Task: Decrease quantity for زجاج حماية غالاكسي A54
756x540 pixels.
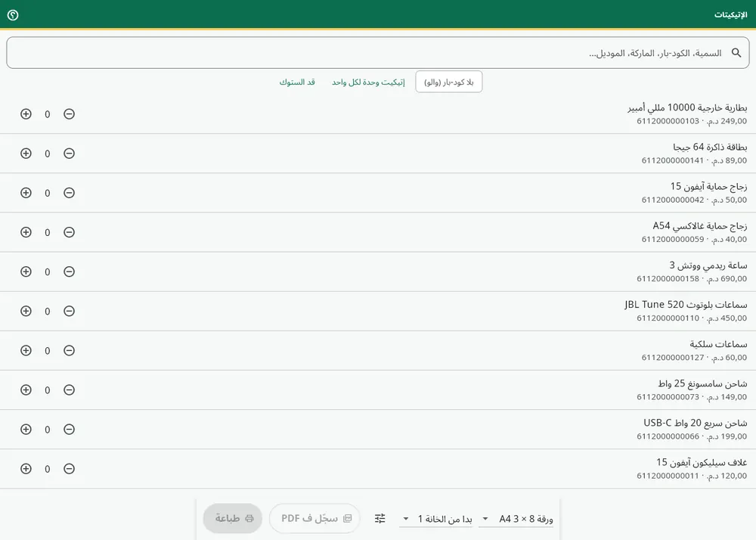Action: pyautogui.click(x=69, y=232)
